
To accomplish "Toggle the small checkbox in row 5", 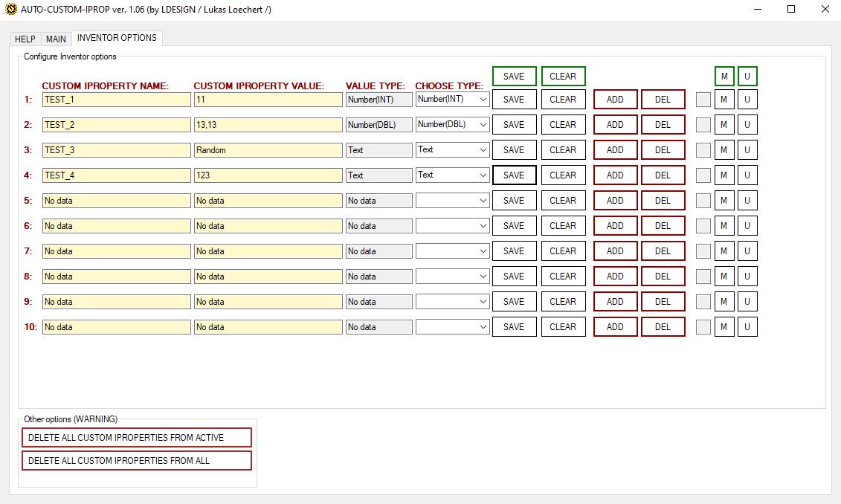I will 703,201.
